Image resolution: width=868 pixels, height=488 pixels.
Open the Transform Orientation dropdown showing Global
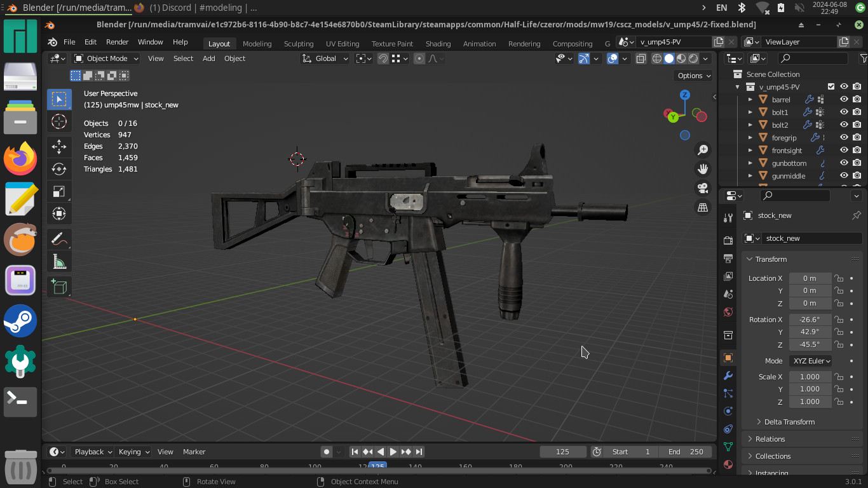(325, 58)
